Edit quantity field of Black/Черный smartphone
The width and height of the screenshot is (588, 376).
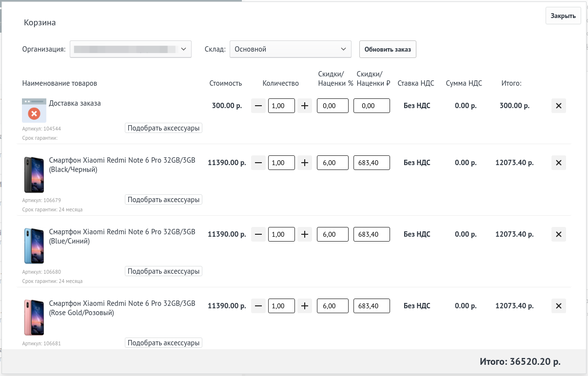point(281,163)
